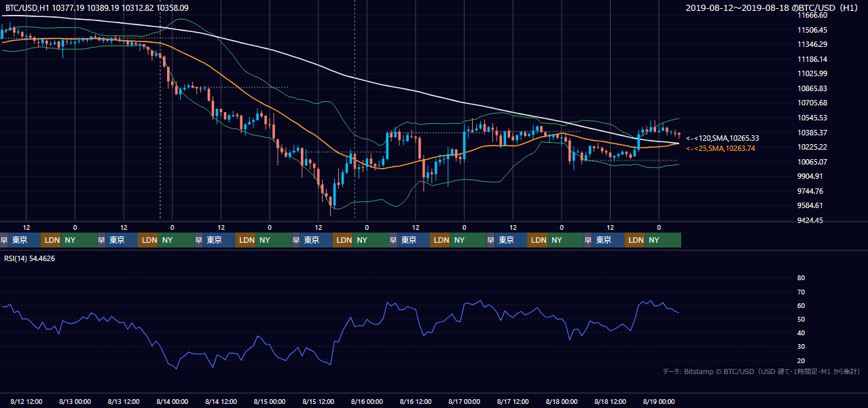Screen dimensions: 868x408
Task: Click the 8/17 12:00 date label
Action: pyautogui.click(x=513, y=401)
